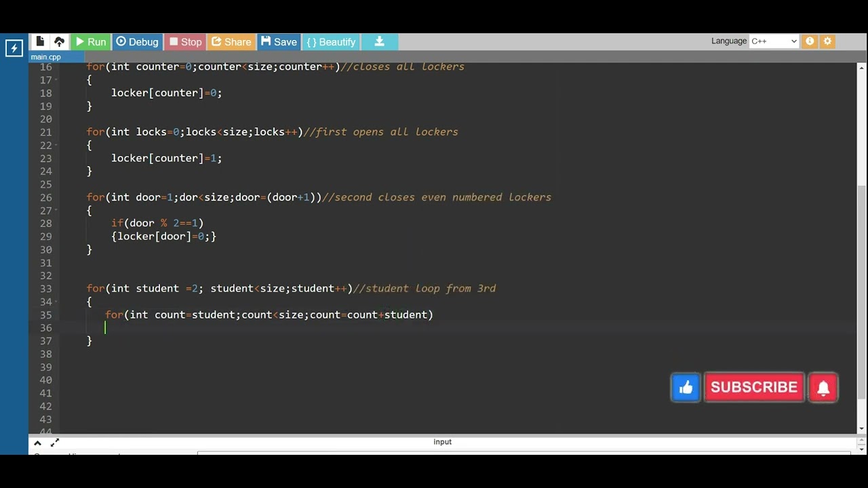Click the comment '//first opens all lockers'
Screen dimensions: 868x488
tap(380, 131)
